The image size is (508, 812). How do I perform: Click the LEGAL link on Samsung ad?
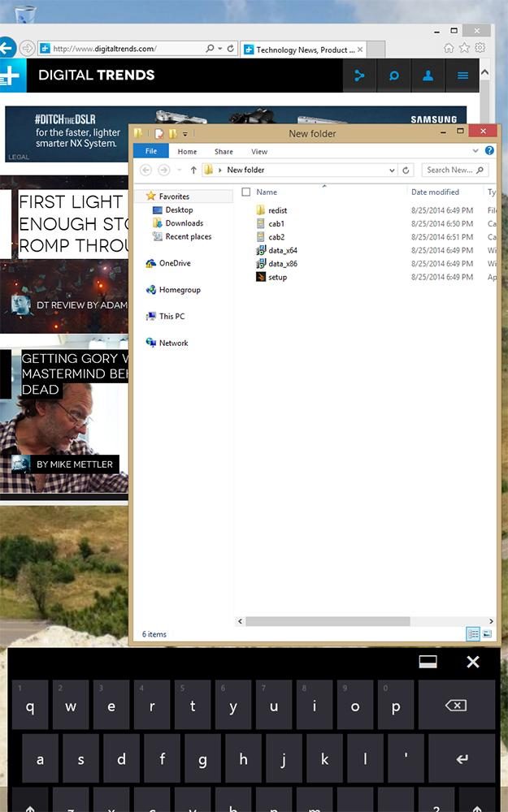pos(19,157)
